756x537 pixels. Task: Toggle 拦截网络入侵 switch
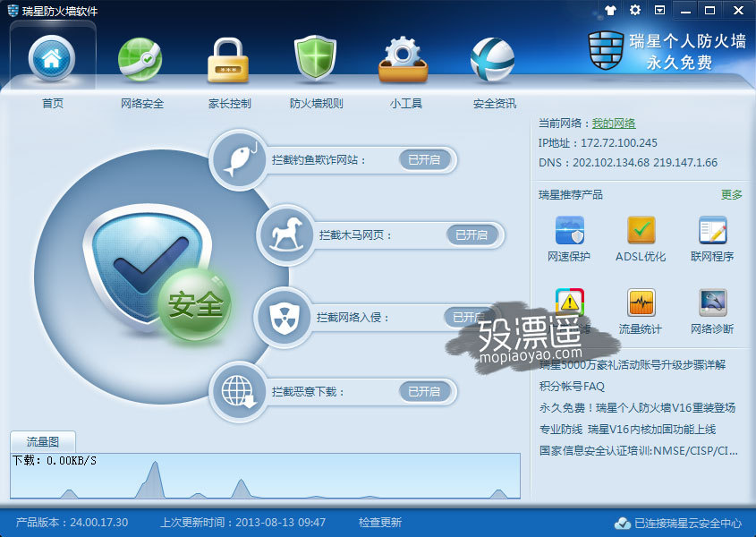pos(468,317)
